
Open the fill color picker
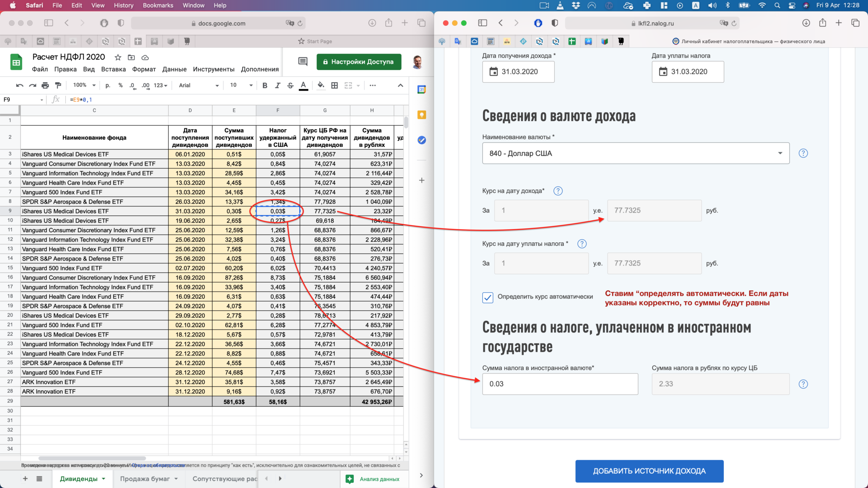[321, 86]
